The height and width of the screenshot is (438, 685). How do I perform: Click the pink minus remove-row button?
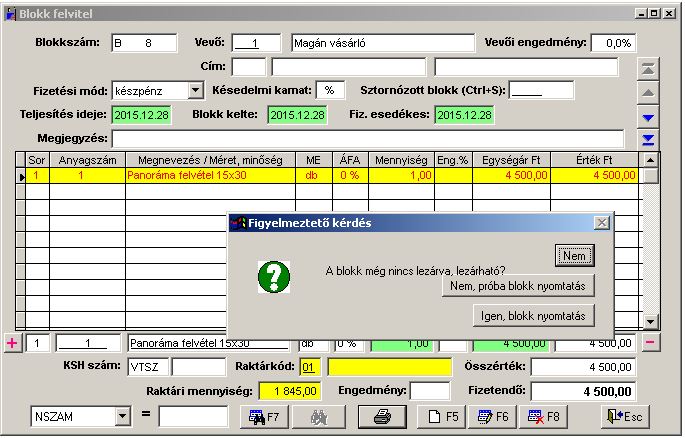pos(650,342)
